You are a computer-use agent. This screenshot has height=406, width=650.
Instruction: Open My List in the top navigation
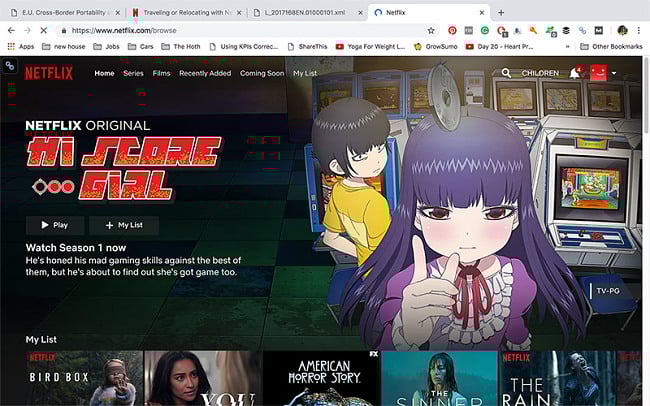click(x=305, y=73)
